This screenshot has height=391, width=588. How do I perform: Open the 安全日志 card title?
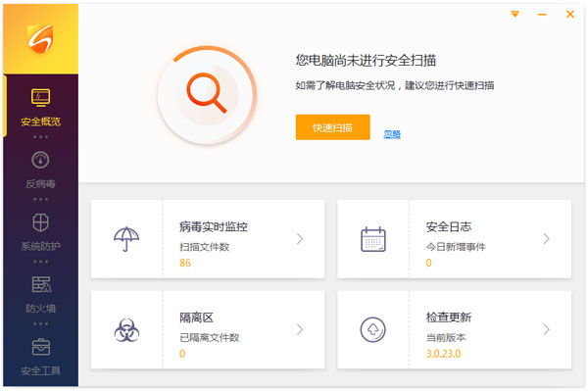click(449, 226)
